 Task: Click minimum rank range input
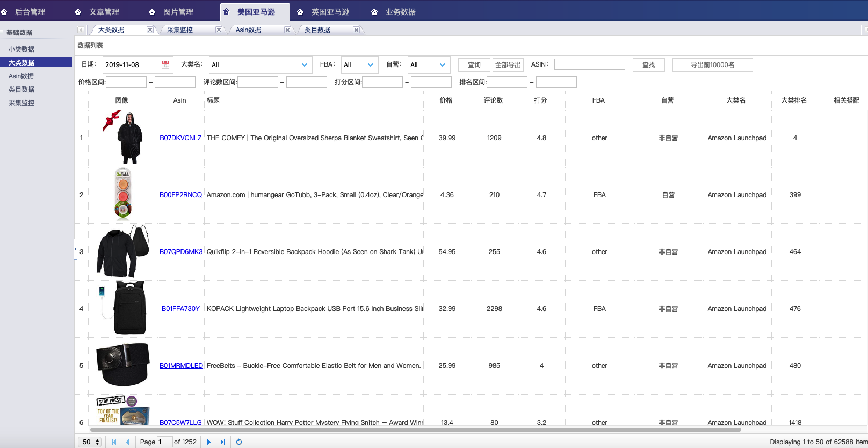pyautogui.click(x=507, y=82)
